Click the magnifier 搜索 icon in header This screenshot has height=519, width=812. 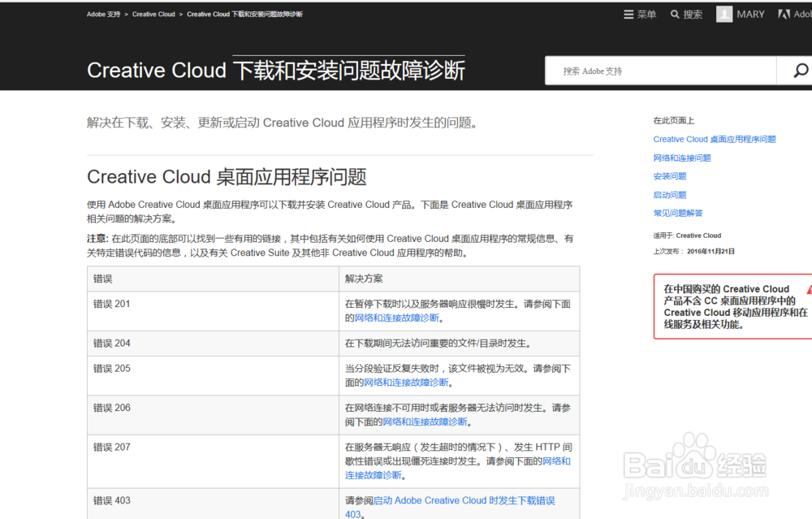675,15
